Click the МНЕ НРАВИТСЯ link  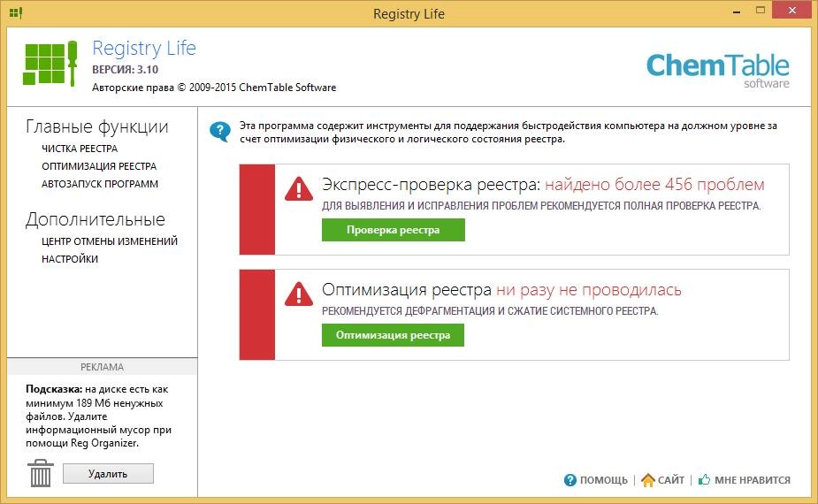point(753,480)
